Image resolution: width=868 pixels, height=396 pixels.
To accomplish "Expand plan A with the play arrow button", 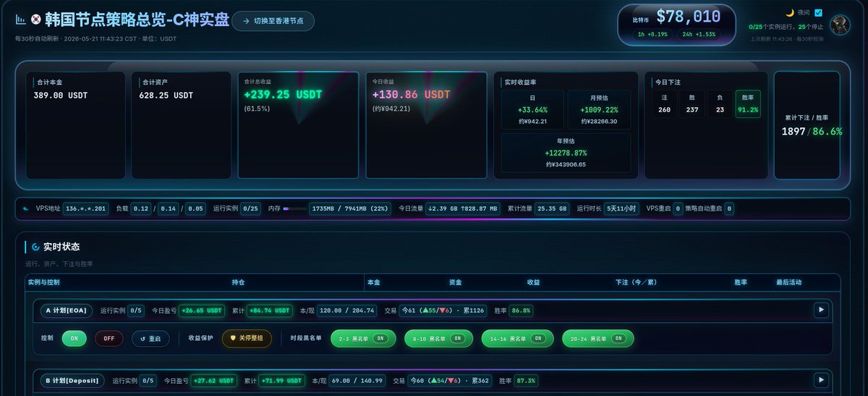I will 821,310.
